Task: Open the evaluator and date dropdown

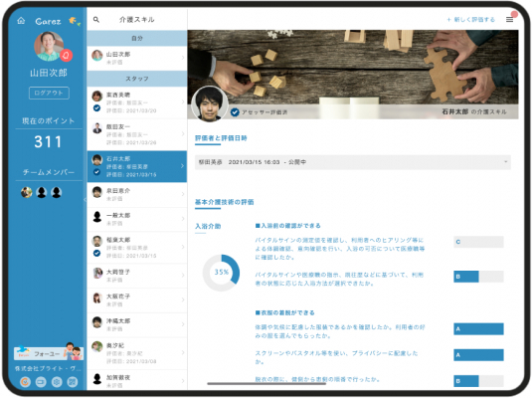Action: 353,162
